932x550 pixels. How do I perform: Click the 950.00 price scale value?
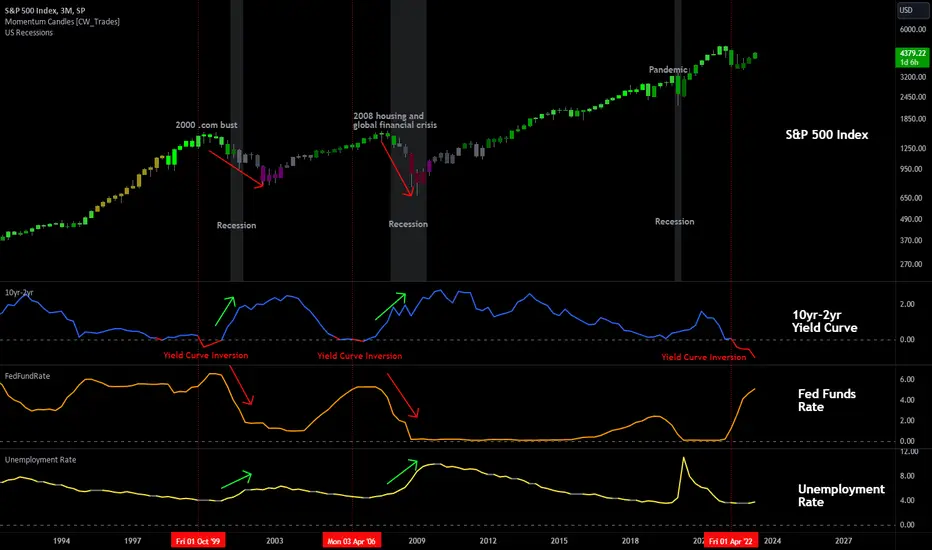tap(913, 169)
